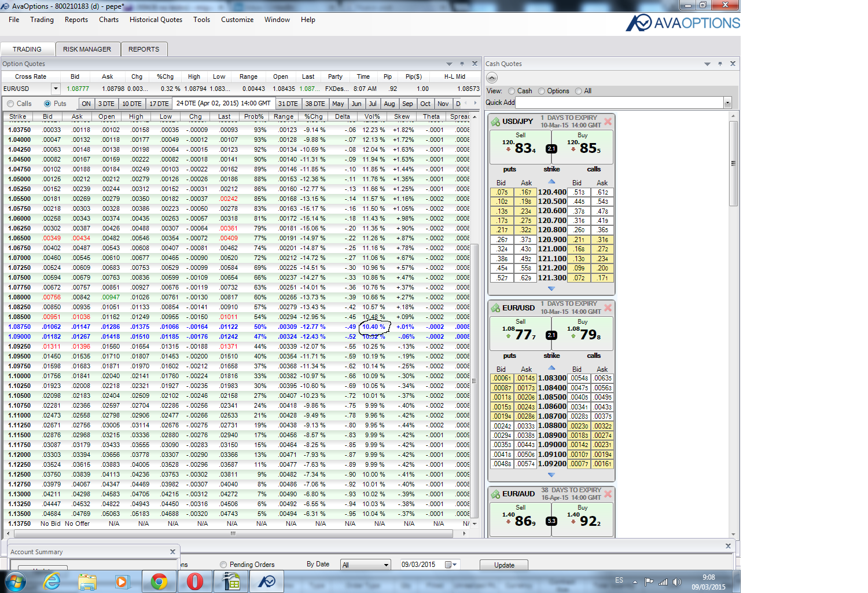
Task: Remove the EUR/AUD quote card
Action: click(608, 494)
